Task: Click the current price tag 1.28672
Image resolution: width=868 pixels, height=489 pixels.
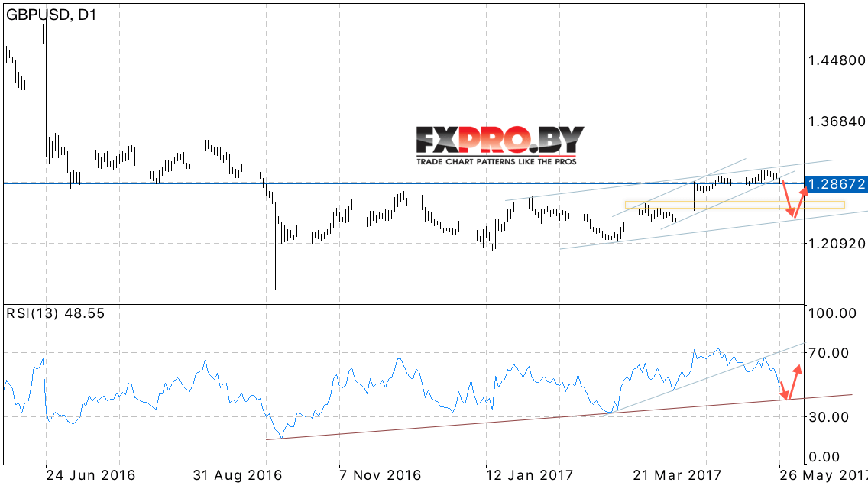Action: click(836, 184)
